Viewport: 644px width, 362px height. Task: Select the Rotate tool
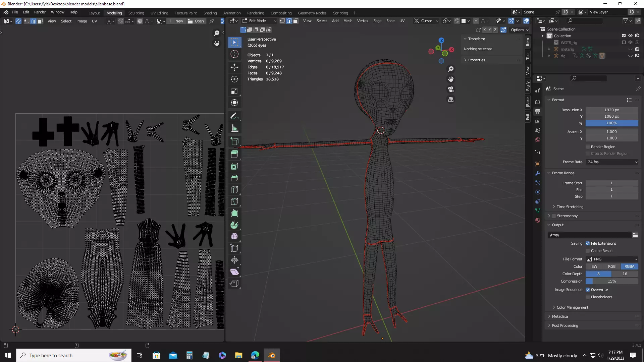point(234,79)
